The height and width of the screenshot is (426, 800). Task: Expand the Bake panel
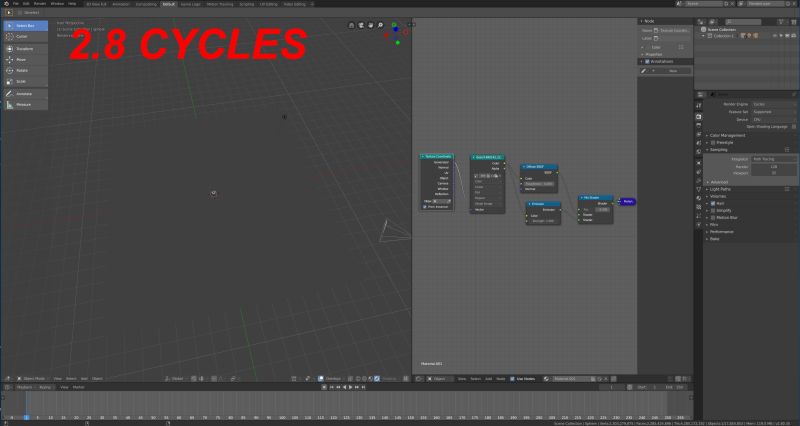[x=714, y=239]
